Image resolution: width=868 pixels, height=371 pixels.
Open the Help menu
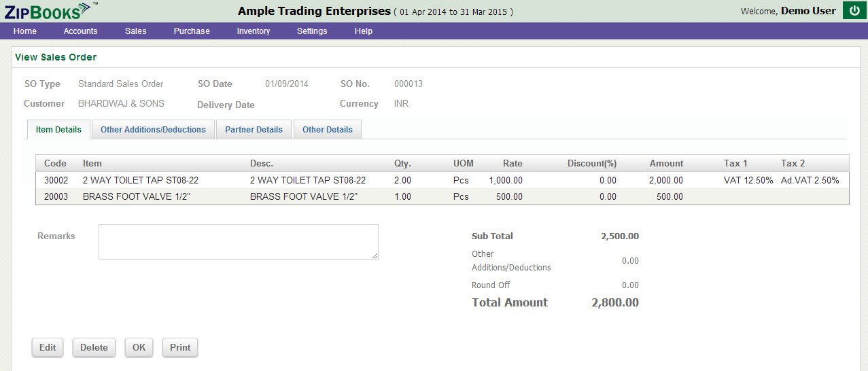coord(363,31)
